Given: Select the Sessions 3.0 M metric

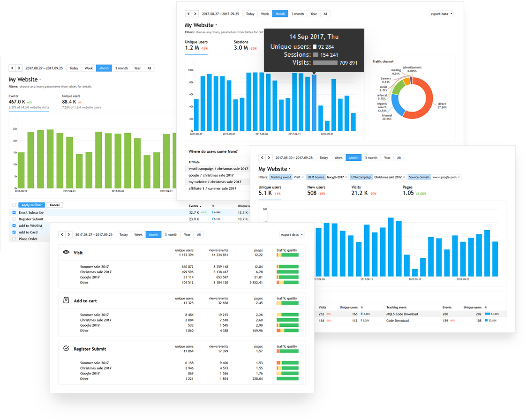Looking at the screenshot, I should click(245, 45).
